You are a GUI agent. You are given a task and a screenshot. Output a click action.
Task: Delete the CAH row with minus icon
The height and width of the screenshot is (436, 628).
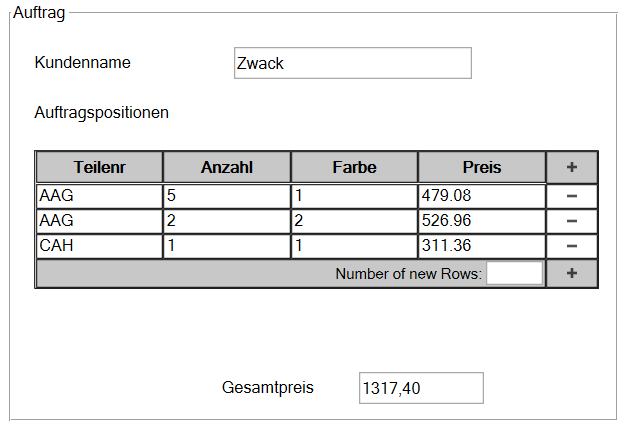click(572, 246)
